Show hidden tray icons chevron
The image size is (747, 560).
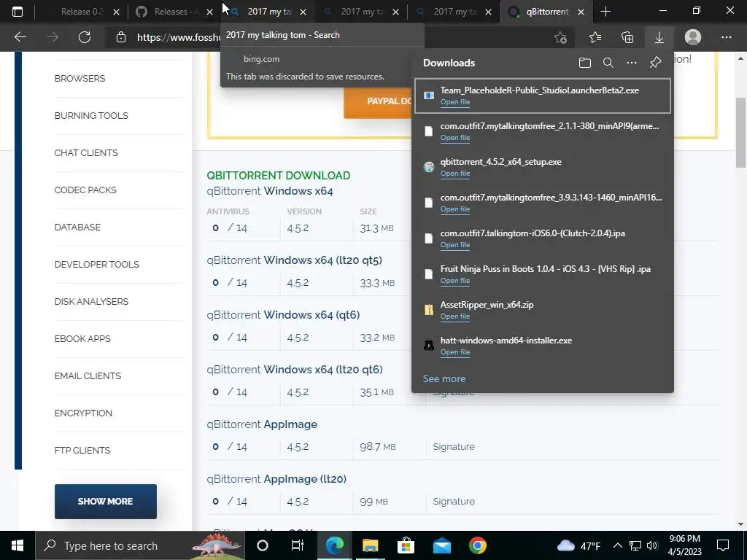point(617,545)
